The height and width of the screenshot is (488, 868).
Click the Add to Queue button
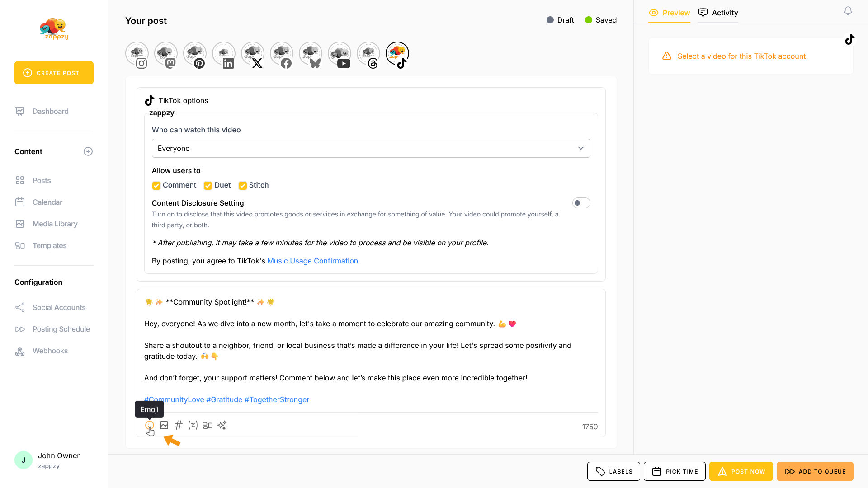tap(815, 471)
